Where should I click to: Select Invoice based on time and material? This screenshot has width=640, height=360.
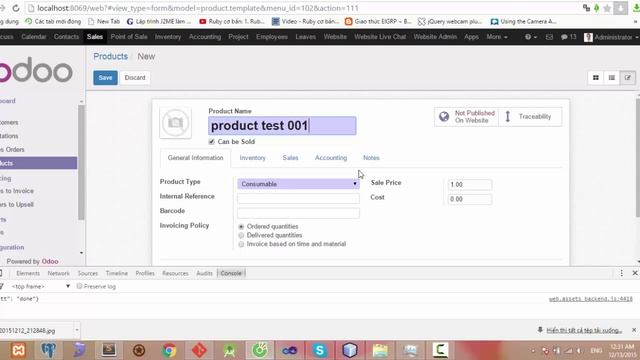[241, 244]
